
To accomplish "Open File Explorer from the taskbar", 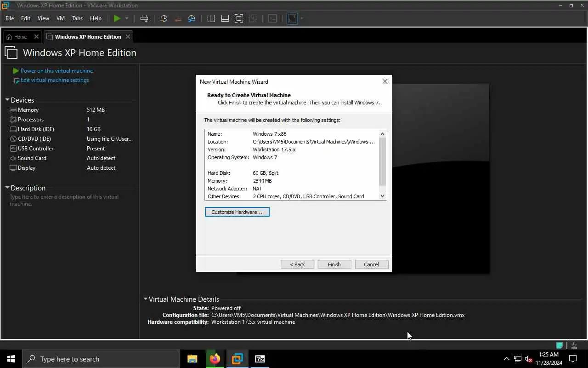I will click(x=192, y=359).
